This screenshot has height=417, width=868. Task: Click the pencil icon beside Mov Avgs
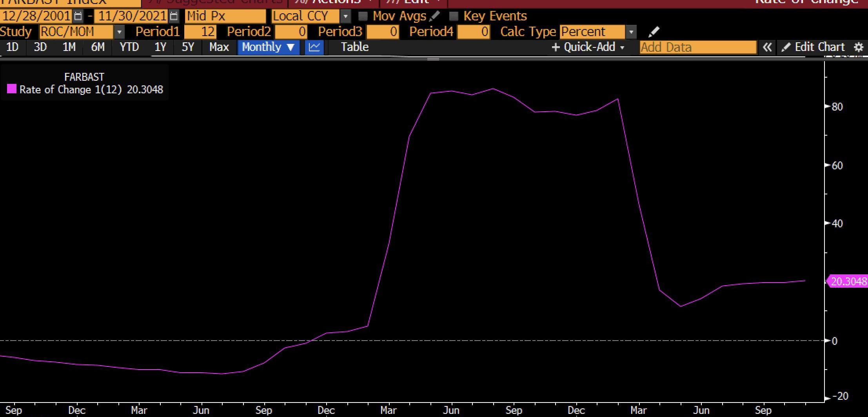(434, 16)
